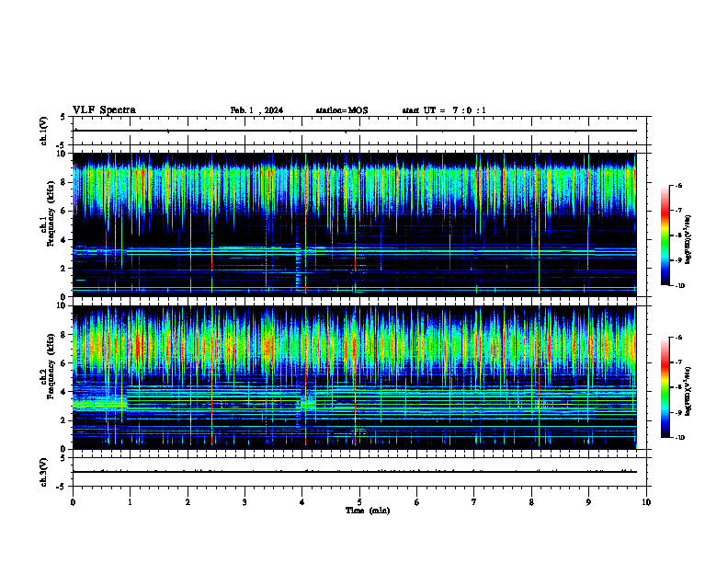Click the "-6" label on ch.1 colorbar

pos(678,186)
